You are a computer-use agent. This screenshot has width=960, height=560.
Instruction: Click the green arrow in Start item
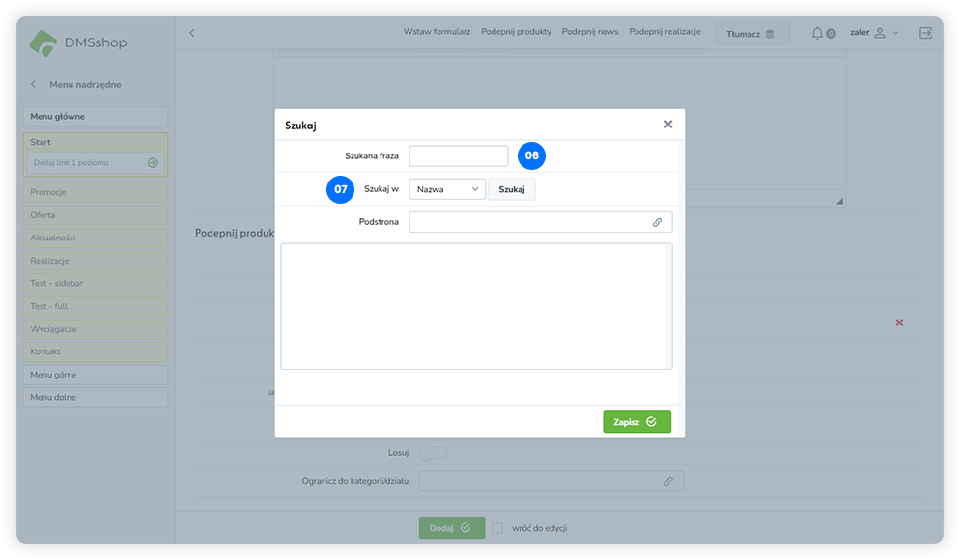click(153, 163)
